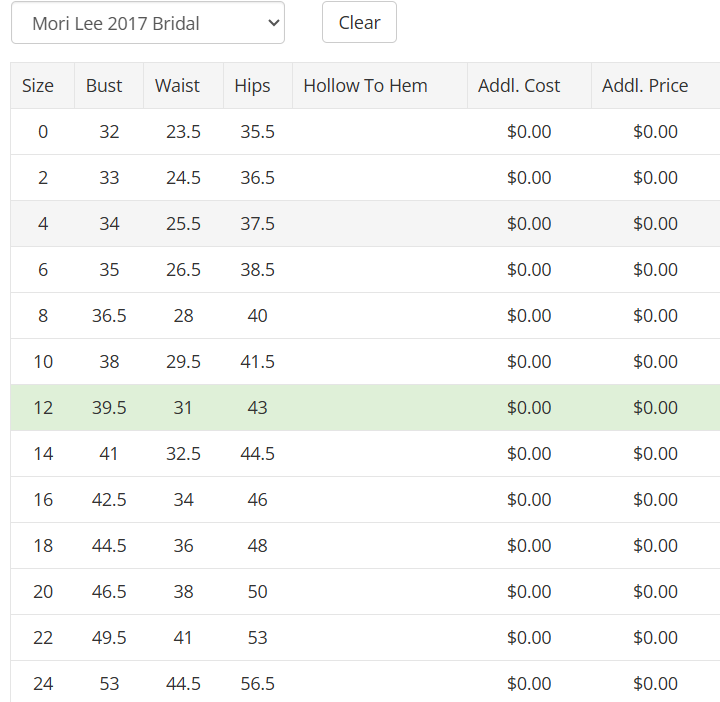
Task: Click the Addl. Price column header
Action: pyautogui.click(x=645, y=86)
